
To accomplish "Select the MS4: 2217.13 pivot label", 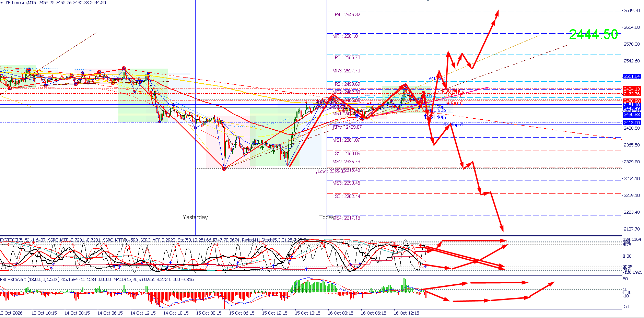I will (346, 218).
